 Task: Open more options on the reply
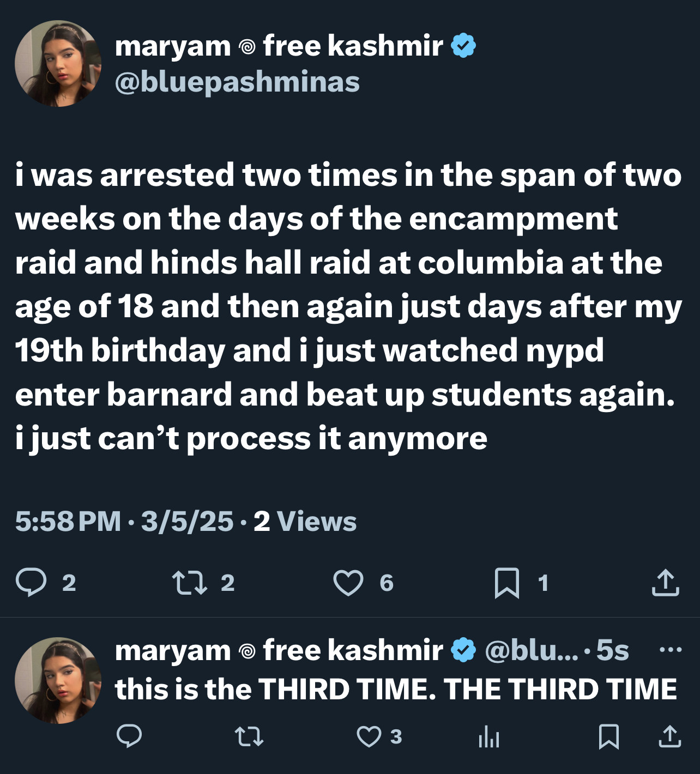pyautogui.click(x=670, y=649)
